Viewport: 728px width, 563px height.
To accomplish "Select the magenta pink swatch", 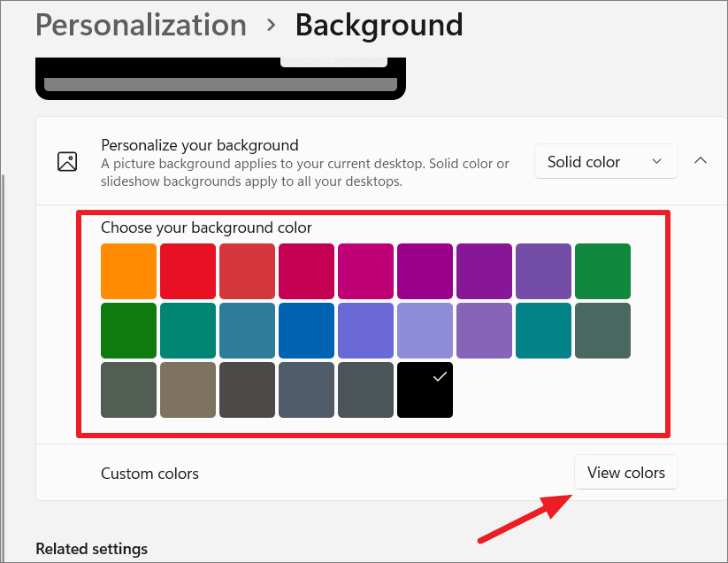I will [x=365, y=271].
